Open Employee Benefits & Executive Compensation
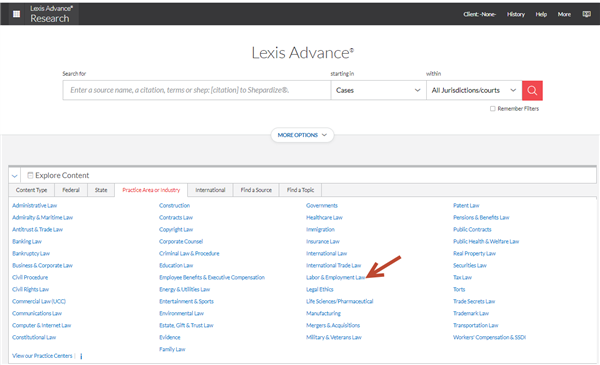This screenshot has height=365, width=600. coord(212,277)
